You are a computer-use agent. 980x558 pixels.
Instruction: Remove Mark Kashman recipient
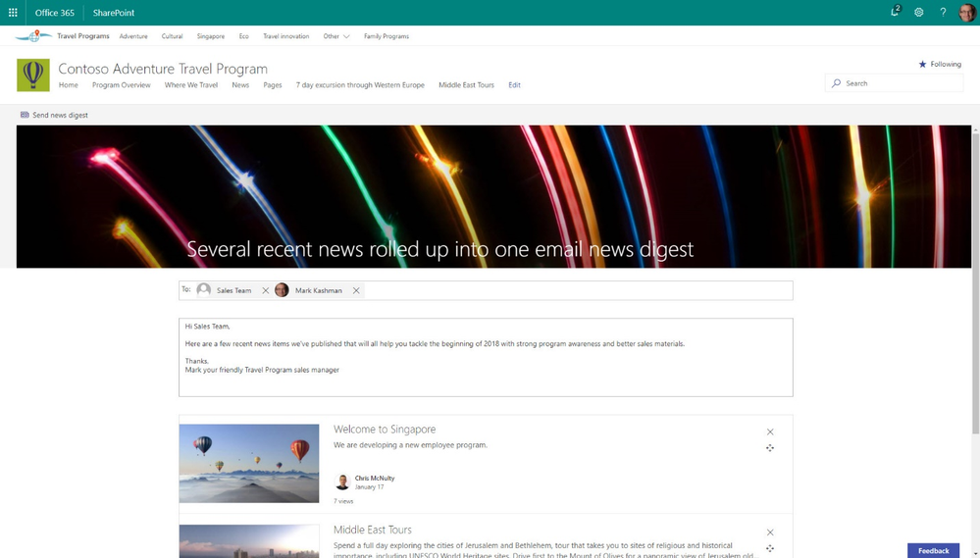click(356, 290)
